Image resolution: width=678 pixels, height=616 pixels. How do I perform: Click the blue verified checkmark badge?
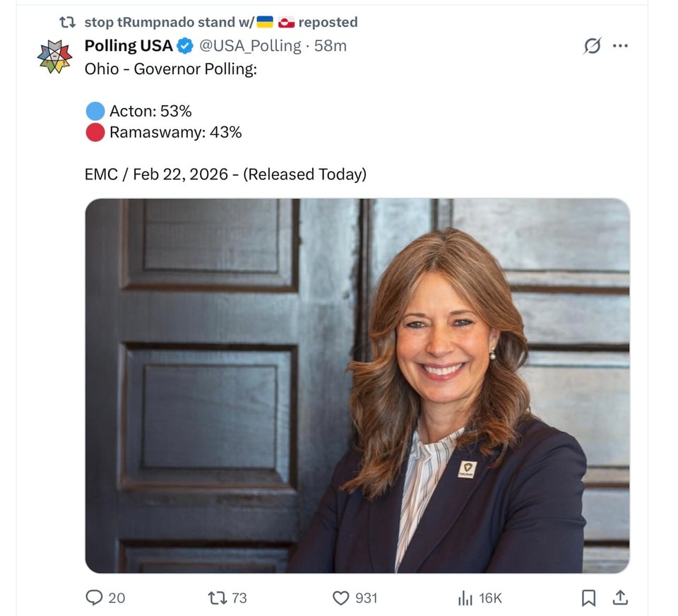coord(185,46)
